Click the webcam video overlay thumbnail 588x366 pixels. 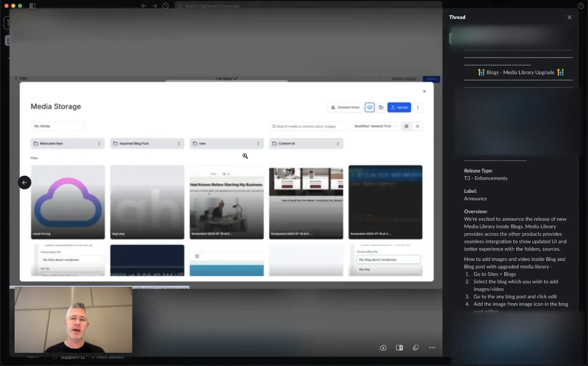[73, 320]
